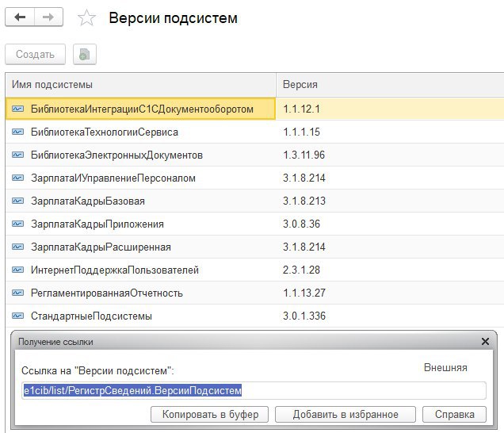Switch link type via Внешняя link
The image size is (504, 433).
[445, 367]
